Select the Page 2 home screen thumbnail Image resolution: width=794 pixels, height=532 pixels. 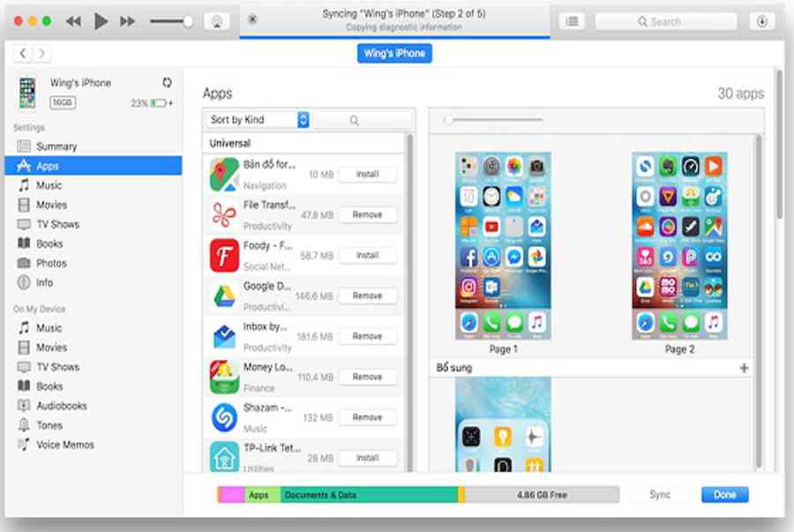pyautogui.click(x=678, y=246)
